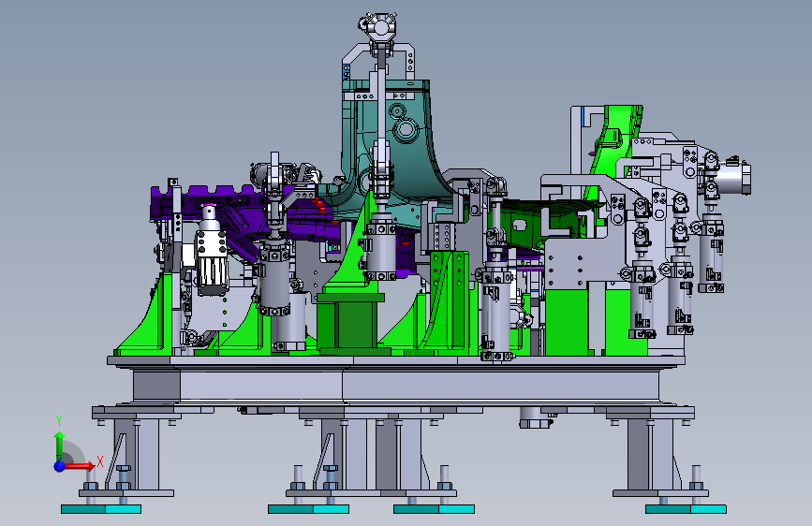Select the gray base plate beam of the fixture
Image resolution: width=812 pixels, height=526 pixels.
coord(396,386)
